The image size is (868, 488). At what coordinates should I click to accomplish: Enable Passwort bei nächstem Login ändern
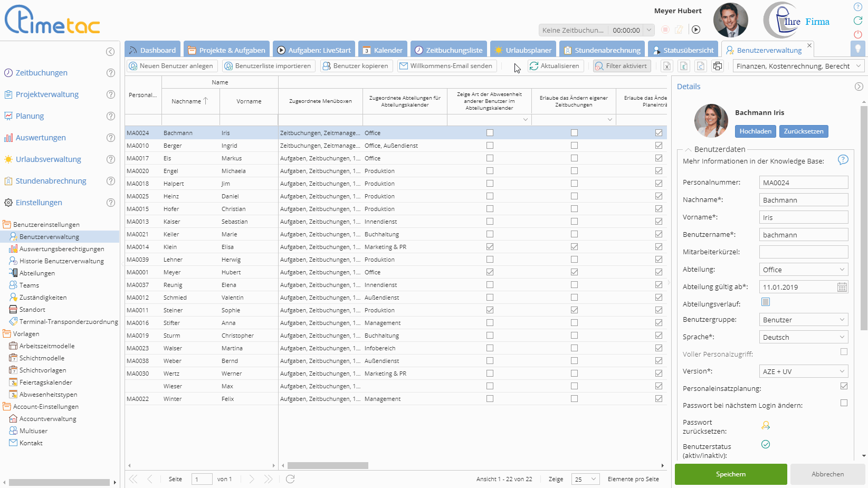[x=844, y=403]
